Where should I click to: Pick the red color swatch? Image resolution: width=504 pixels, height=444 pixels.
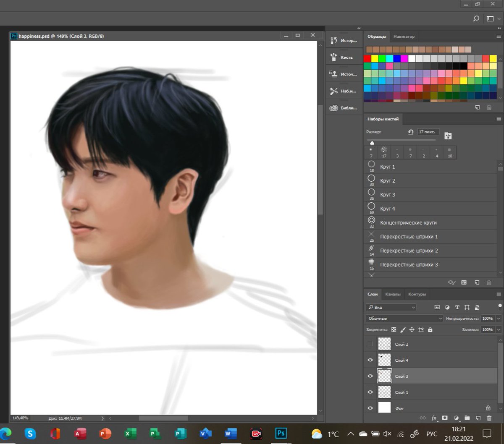pos(367,58)
